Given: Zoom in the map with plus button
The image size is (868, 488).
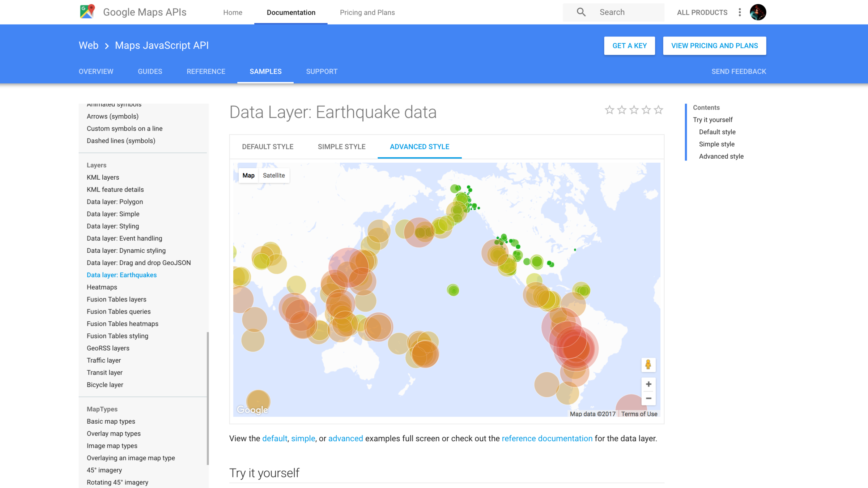Looking at the screenshot, I should 648,384.
